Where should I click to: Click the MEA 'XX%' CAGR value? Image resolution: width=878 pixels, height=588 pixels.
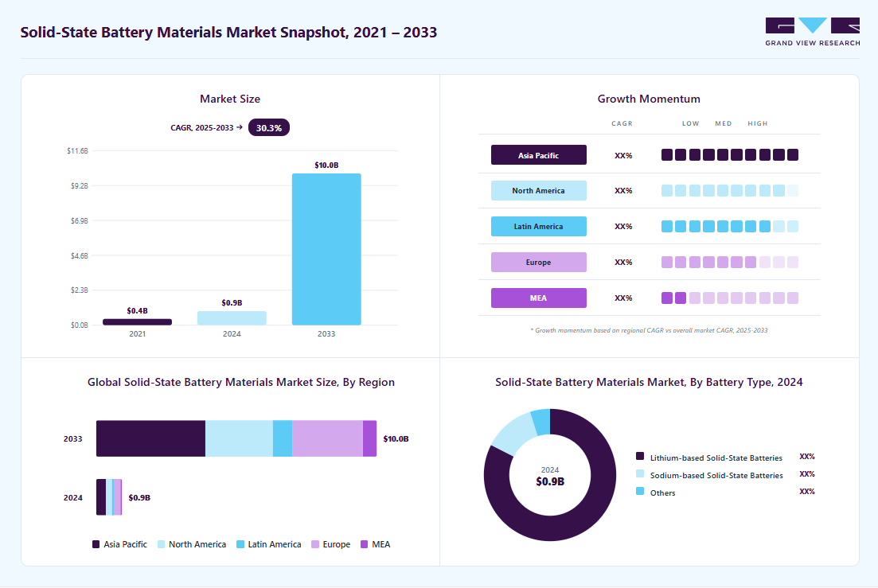tap(623, 298)
